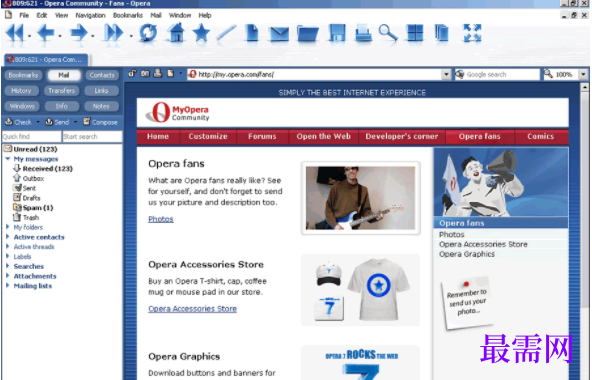Open the Opera Accessories Store link
The image size is (592, 380).
tap(193, 309)
